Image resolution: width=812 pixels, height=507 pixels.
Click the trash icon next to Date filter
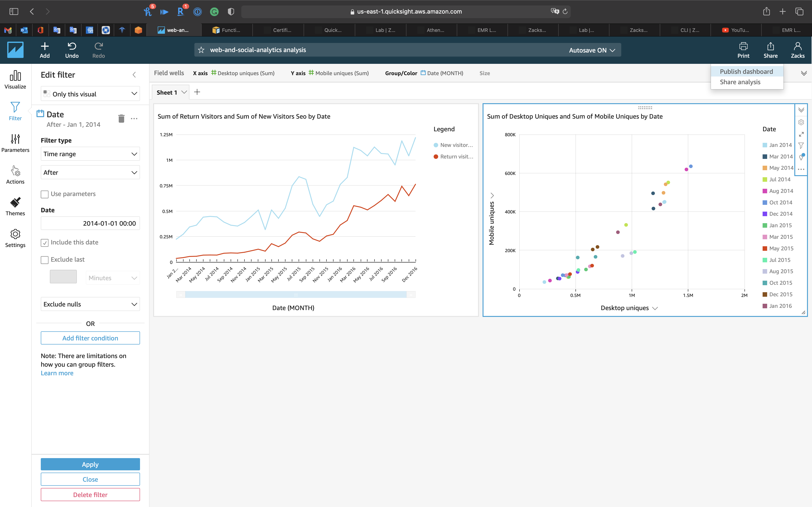click(121, 118)
